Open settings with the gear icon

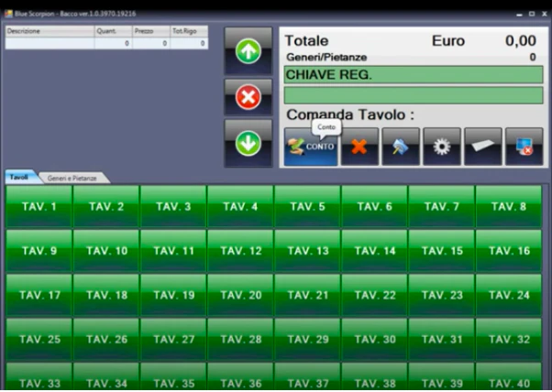pos(442,147)
